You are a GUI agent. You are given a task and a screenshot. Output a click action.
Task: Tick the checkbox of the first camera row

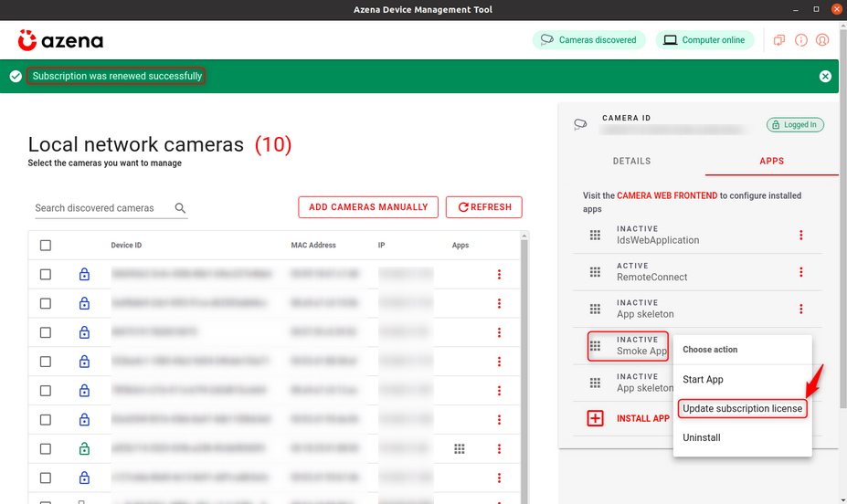point(46,275)
